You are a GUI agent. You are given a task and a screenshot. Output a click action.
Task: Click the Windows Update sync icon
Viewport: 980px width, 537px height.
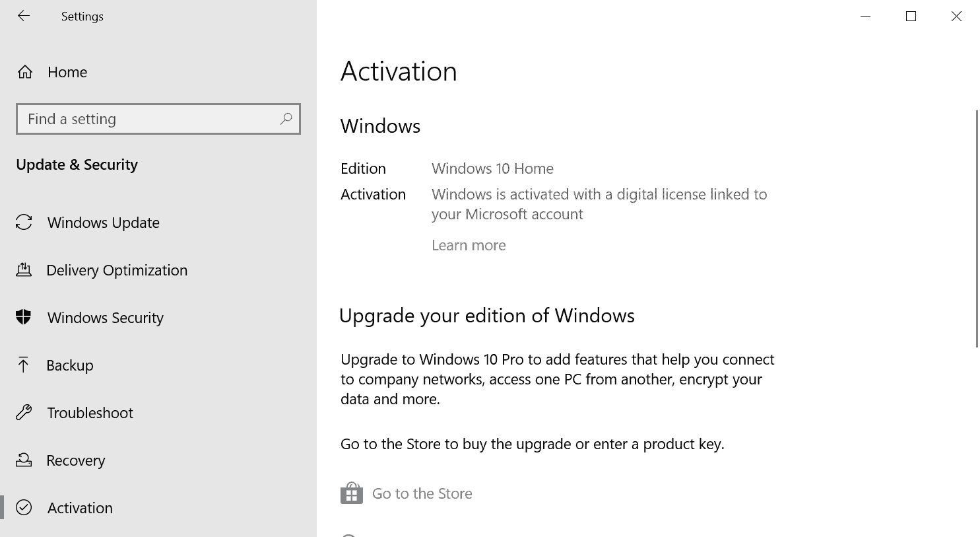(x=24, y=223)
